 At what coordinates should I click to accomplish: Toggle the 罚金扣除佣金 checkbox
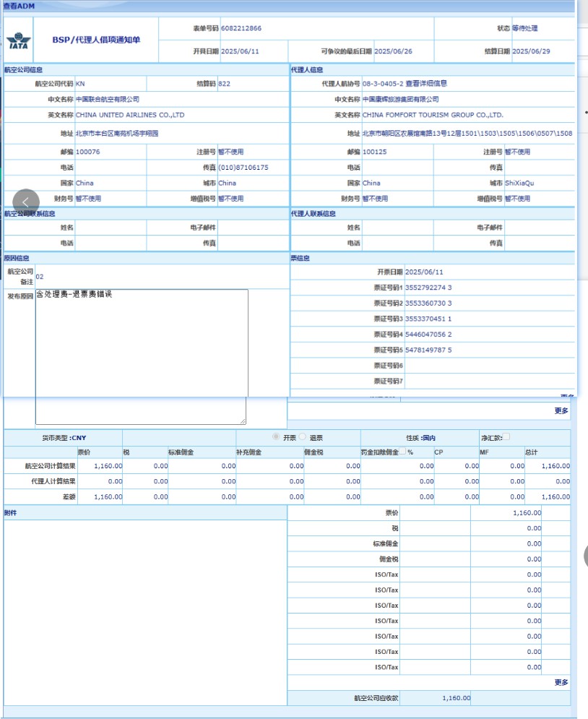[402, 452]
